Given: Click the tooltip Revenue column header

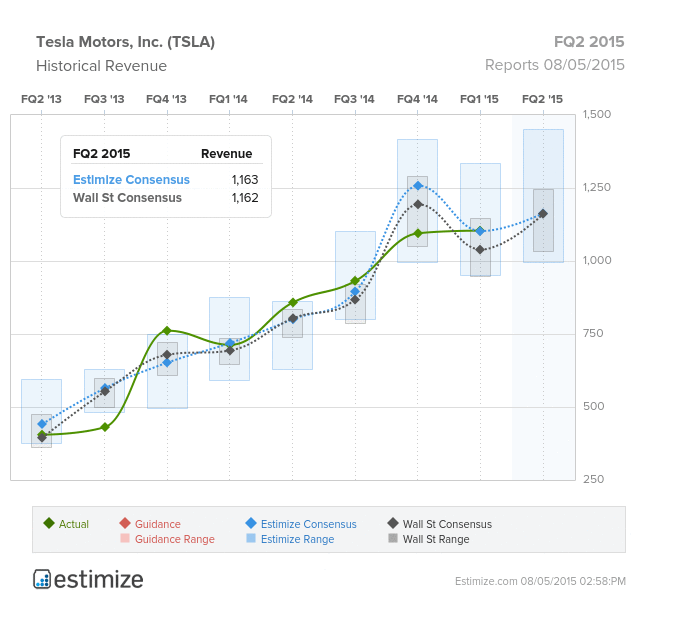Looking at the screenshot, I should [226, 154].
